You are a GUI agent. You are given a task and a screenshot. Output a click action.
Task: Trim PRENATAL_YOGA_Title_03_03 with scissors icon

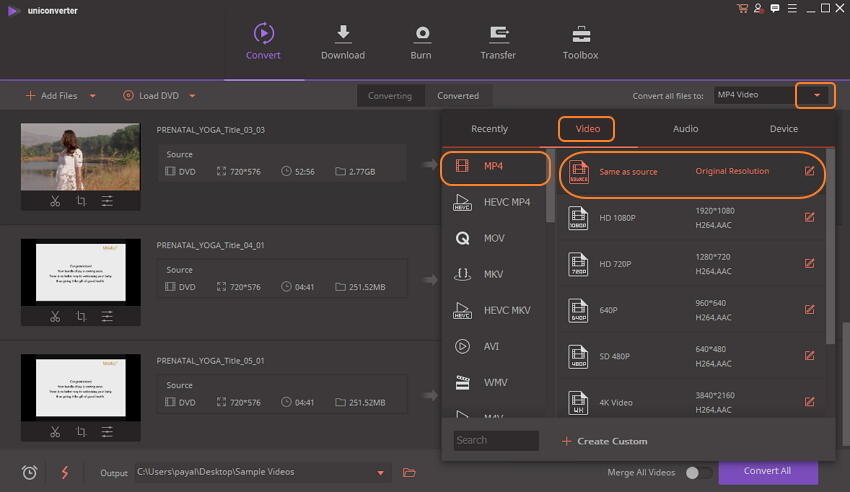click(x=55, y=201)
